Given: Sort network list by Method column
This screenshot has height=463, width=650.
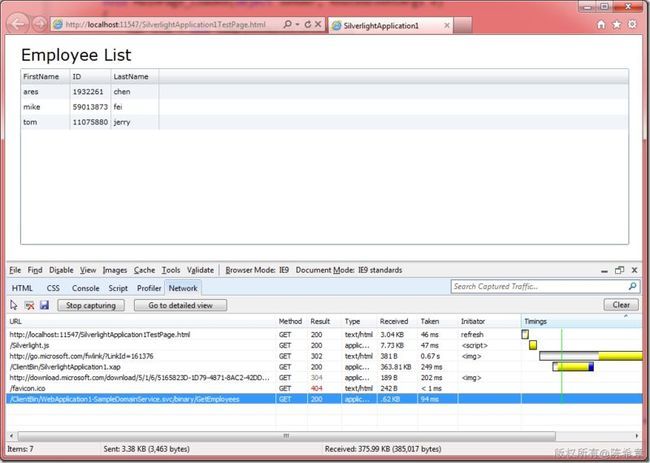Looking at the screenshot, I should [291, 321].
